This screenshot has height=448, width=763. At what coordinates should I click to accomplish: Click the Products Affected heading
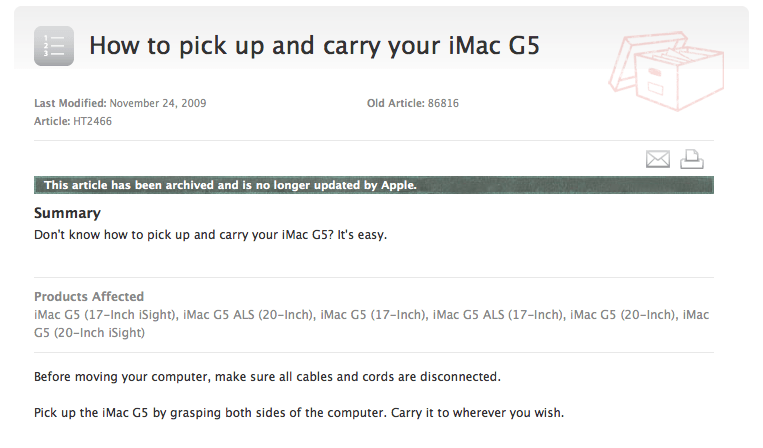tap(89, 296)
